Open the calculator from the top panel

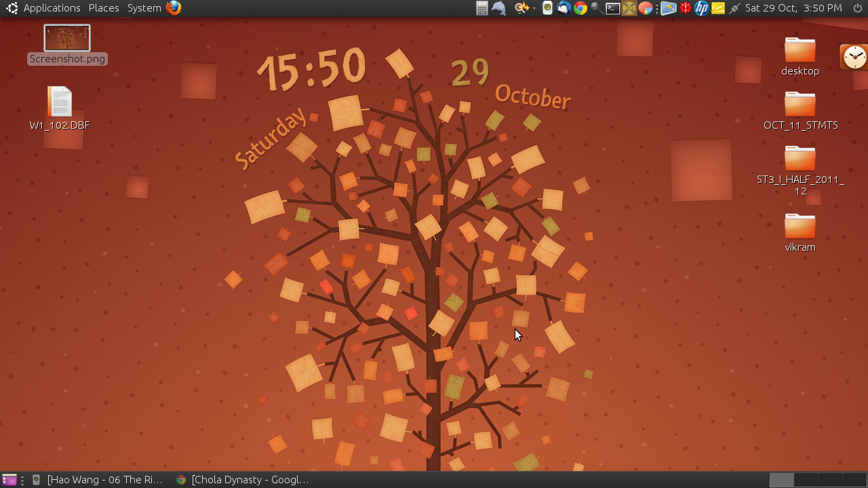click(483, 8)
